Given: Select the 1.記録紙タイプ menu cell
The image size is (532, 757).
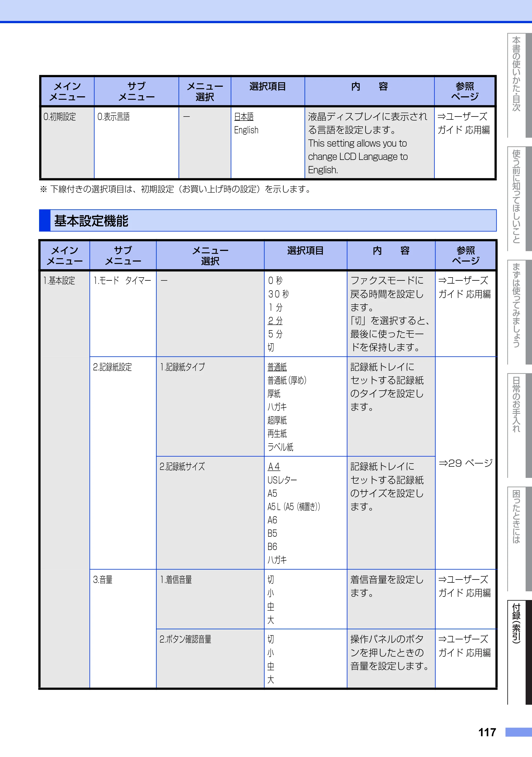Looking at the screenshot, I should (x=210, y=407).
